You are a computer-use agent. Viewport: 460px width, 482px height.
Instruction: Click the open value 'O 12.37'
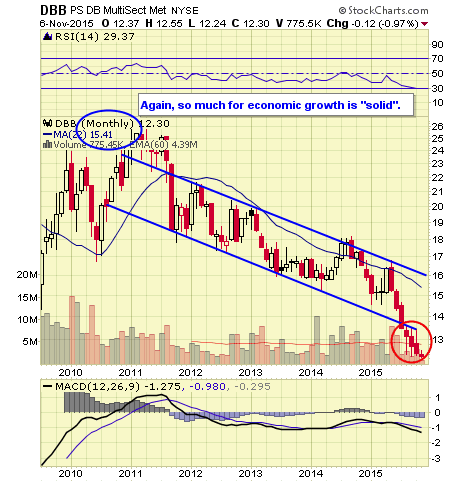(x=120, y=24)
